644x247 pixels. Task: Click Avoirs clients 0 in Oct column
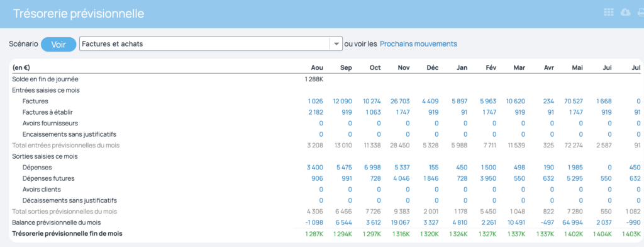point(379,190)
